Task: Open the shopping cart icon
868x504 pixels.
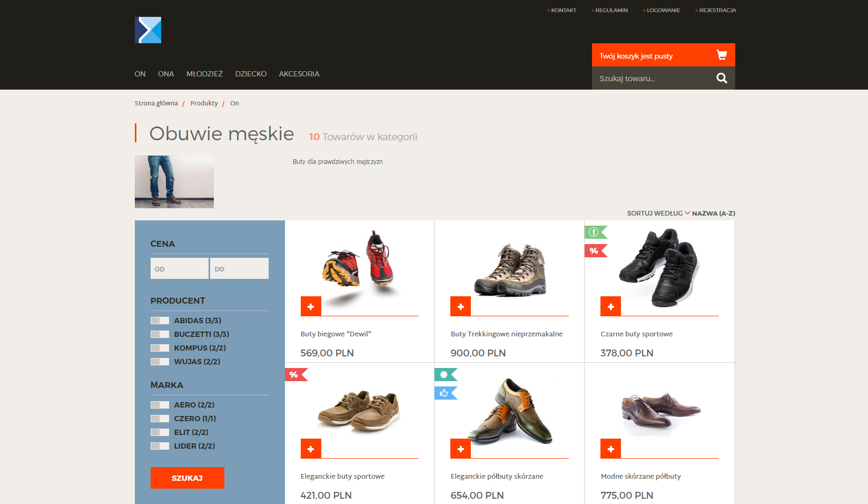Action: 722,55
